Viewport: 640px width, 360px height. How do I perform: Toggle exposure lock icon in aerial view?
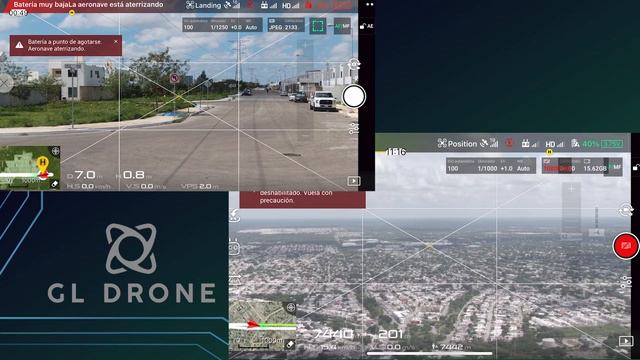click(x=636, y=167)
